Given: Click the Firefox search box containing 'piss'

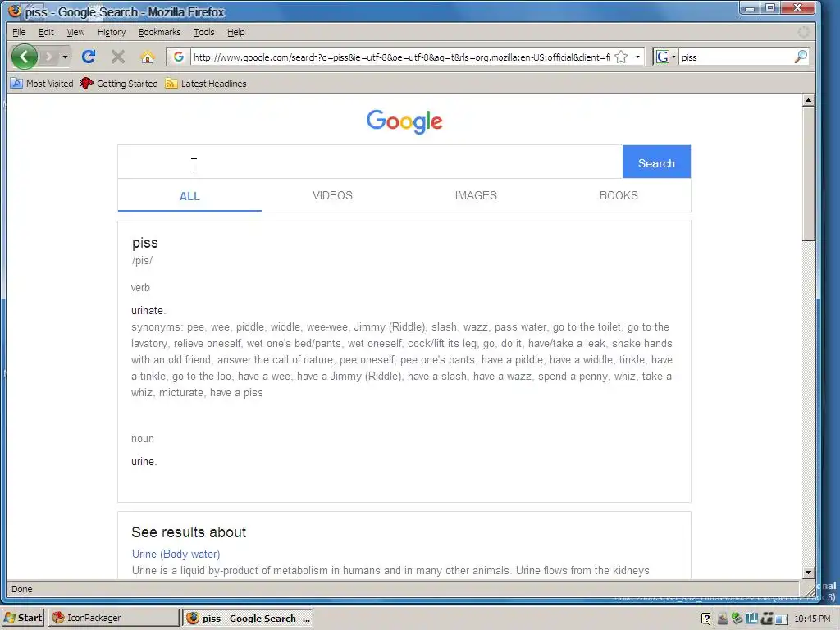Looking at the screenshot, I should pyautogui.click(x=735, y=57).
